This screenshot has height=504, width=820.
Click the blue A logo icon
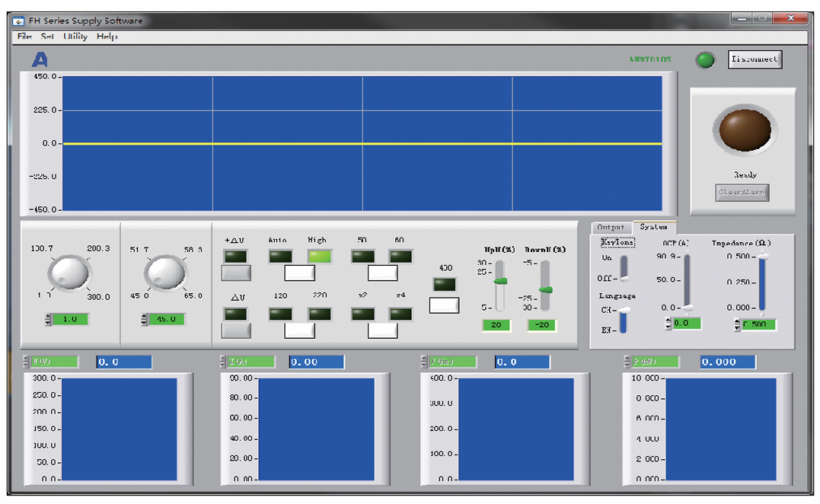[x=40, y=59]
